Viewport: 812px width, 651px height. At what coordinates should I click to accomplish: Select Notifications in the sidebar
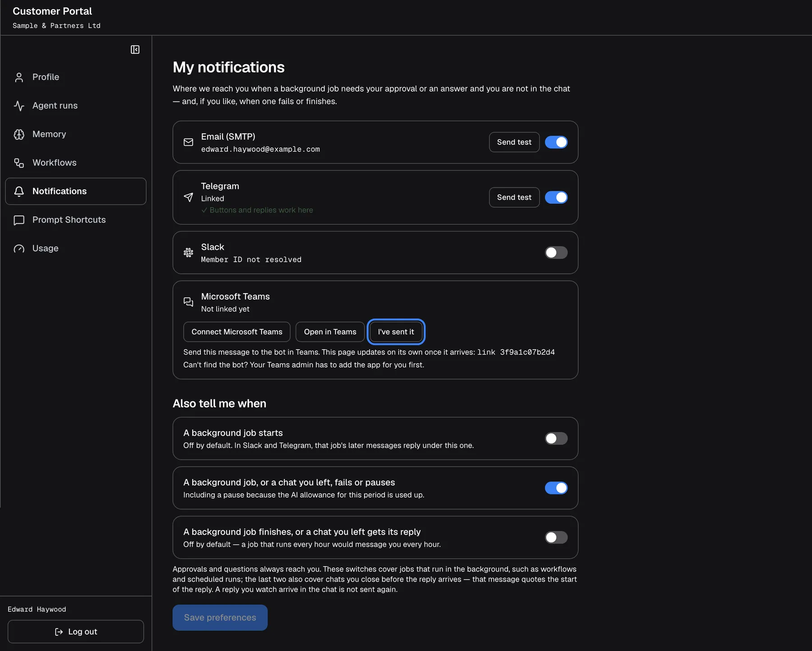[x=76, y=191]
